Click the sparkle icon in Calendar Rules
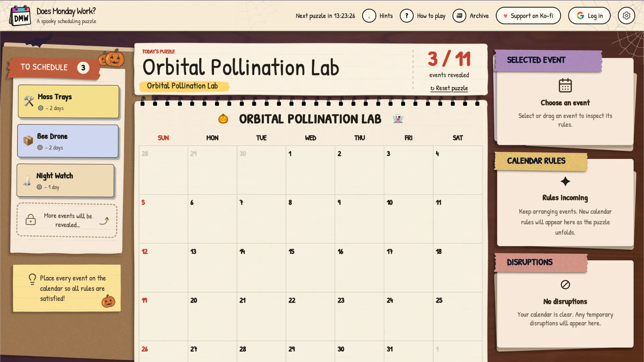Screen dimensions: 644x362 (565, 181)
